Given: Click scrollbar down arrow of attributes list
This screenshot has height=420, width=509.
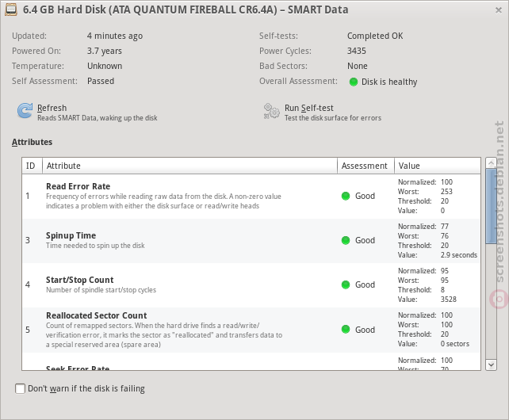Looking at the screenshot, I should coord(491,365).
